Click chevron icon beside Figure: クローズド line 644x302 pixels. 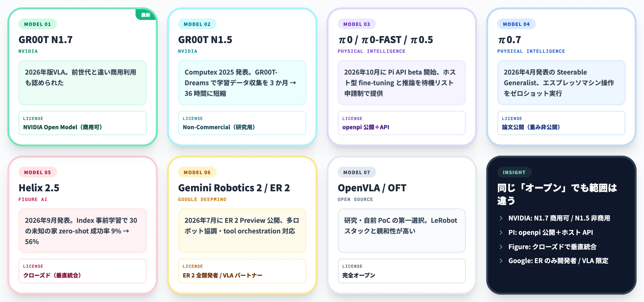pyautogui.click(x=501, y=247)
